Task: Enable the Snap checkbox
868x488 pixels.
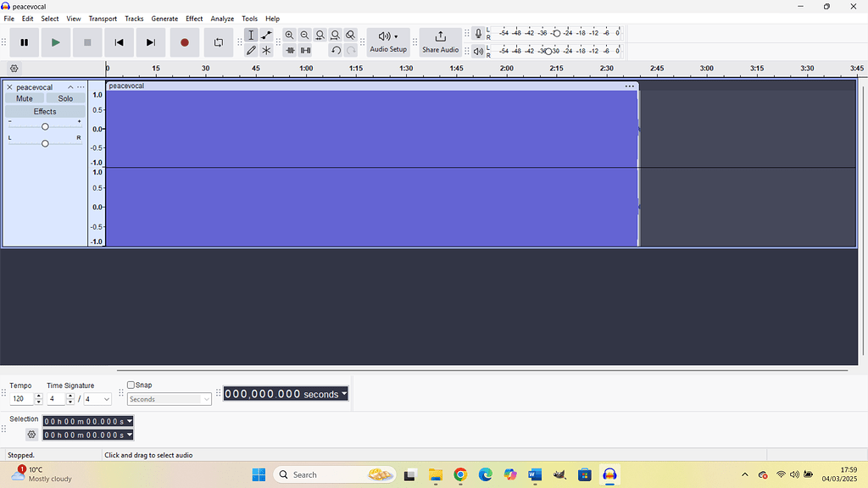Action: pos(131,385)
